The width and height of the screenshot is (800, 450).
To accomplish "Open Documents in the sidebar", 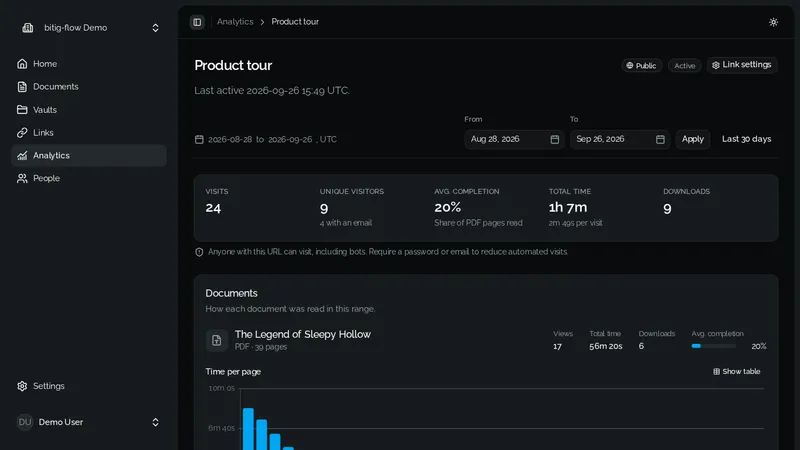I will (88, 87).
